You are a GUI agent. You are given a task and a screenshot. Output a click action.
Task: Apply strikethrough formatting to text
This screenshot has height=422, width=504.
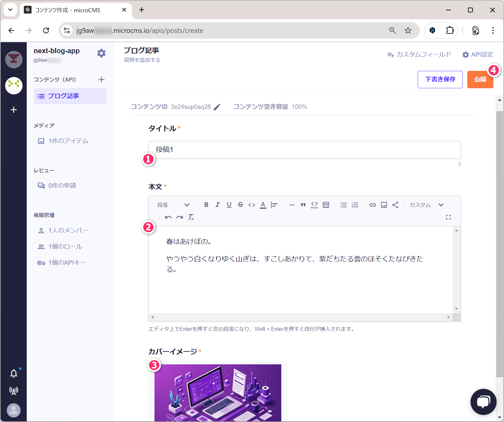click(x=240, y=205)
